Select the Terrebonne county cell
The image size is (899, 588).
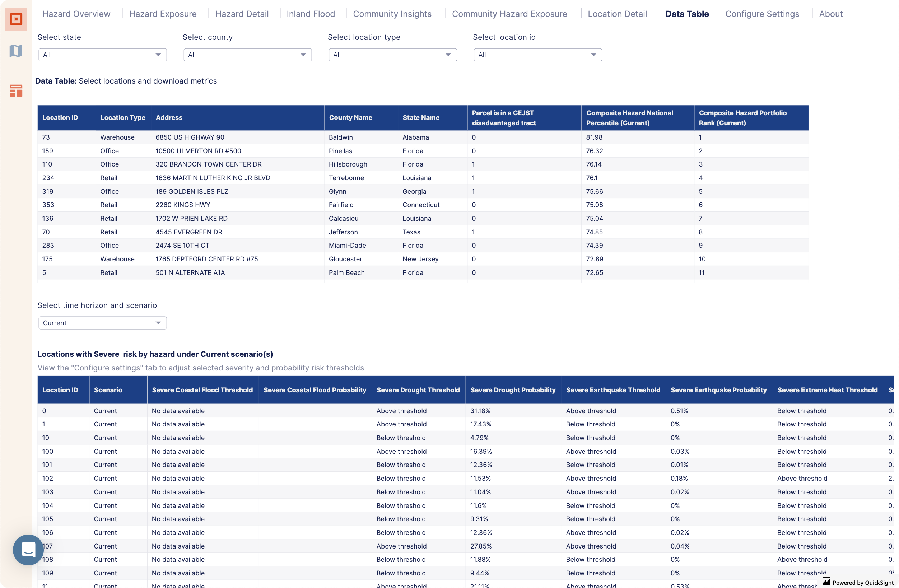tap(361, 178)
